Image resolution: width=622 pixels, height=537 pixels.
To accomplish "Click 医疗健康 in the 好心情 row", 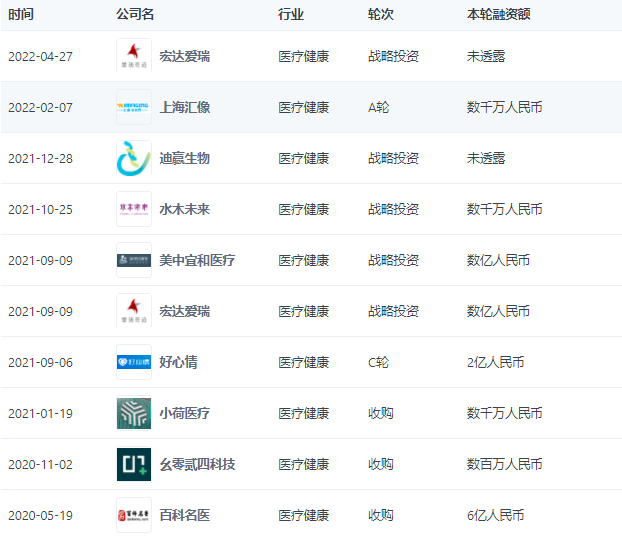I will click(x=303, y=362).
